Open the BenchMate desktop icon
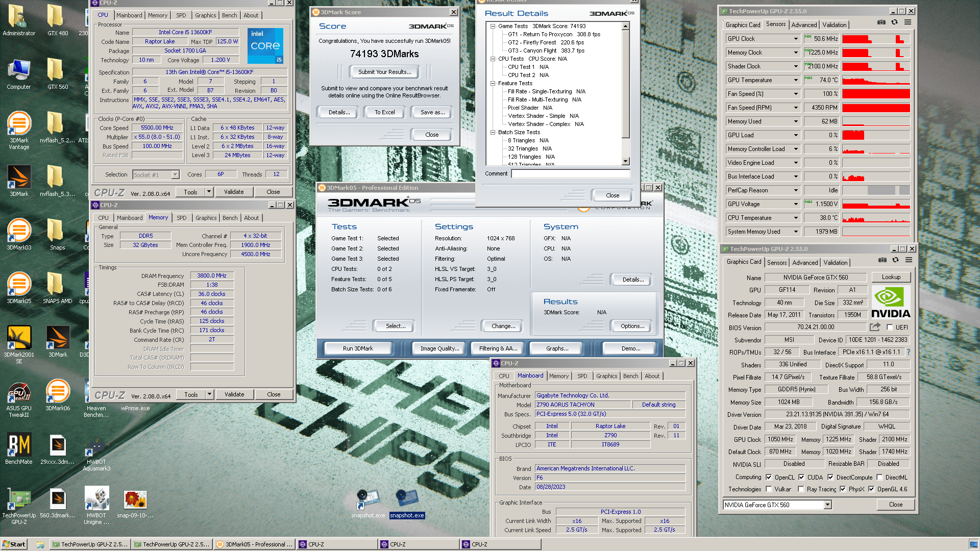The width and height of the screenshot is (980, 551). pyautogui.click(x=19, y=448)
